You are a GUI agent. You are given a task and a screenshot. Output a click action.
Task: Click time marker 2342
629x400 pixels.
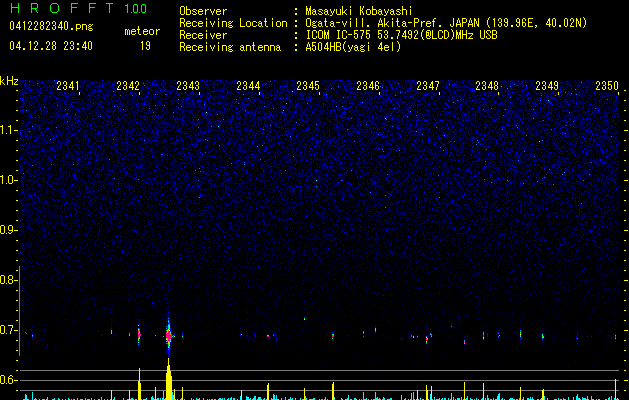128,85
